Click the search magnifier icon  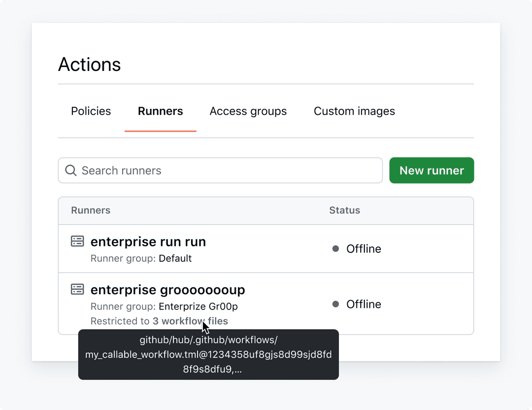pyautogui.click(x=70, y=170)
